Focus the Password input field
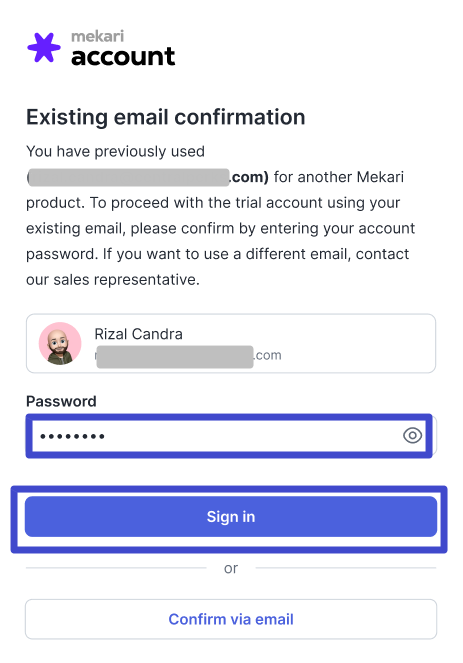463x663 pixels. (229, 436)
